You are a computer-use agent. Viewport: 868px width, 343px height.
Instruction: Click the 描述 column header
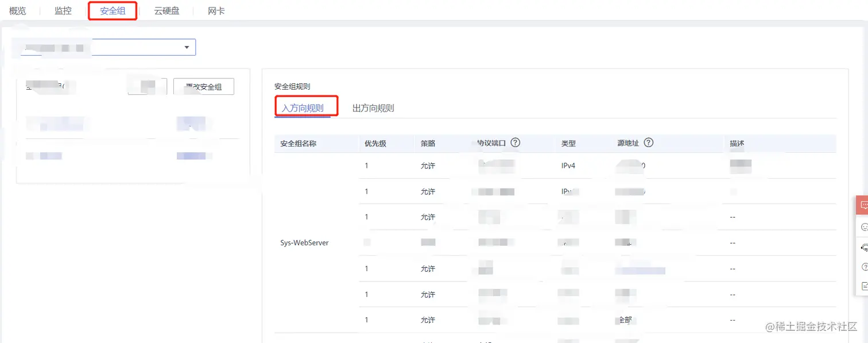tap(737, 144)
